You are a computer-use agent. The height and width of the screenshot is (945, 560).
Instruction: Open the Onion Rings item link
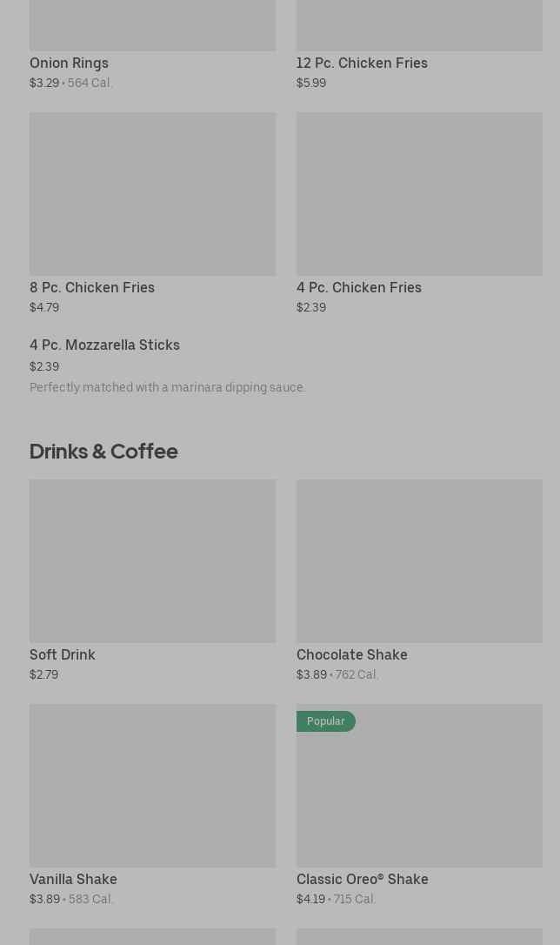tap(69, 63)
